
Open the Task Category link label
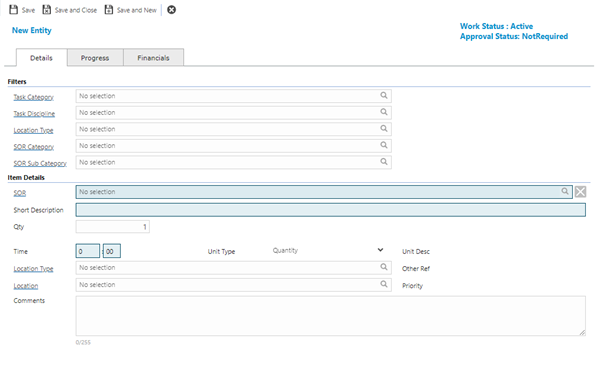coord(34,97)
